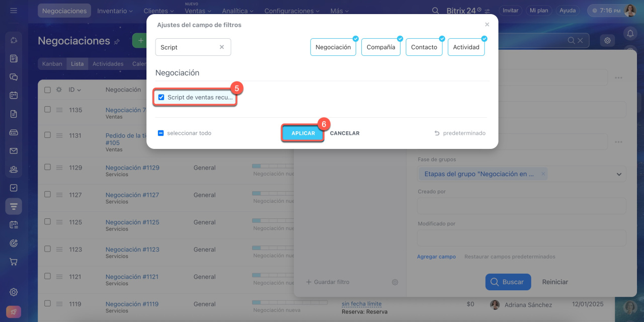Expand the Fase de grupos dropdown

click(x=619, y=174)
